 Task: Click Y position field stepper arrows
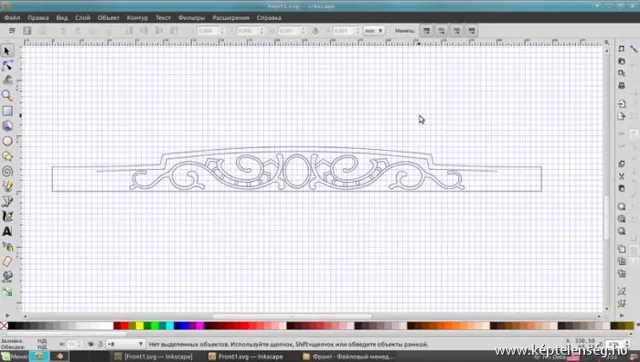[262, 31]
